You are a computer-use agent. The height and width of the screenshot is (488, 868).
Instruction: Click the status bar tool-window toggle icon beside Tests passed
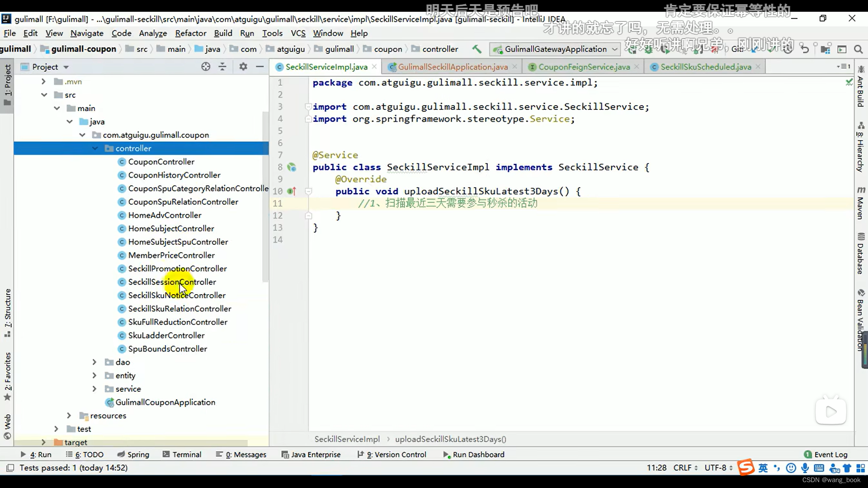point(10,468)
